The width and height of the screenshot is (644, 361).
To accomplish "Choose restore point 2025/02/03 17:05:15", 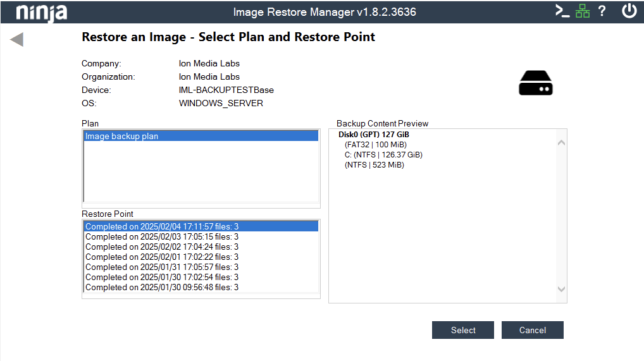I will coord(162,236).
